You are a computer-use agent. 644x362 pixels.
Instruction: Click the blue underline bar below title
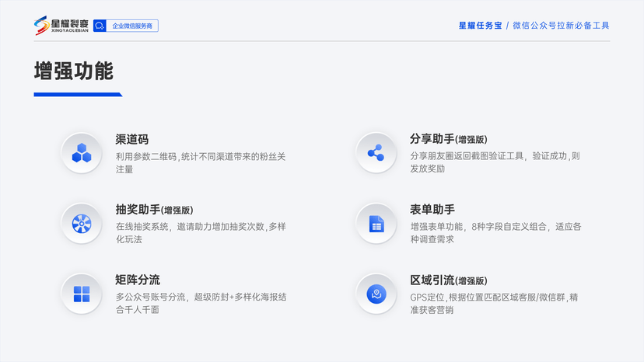pyautogui.click(x=77, y=95)
